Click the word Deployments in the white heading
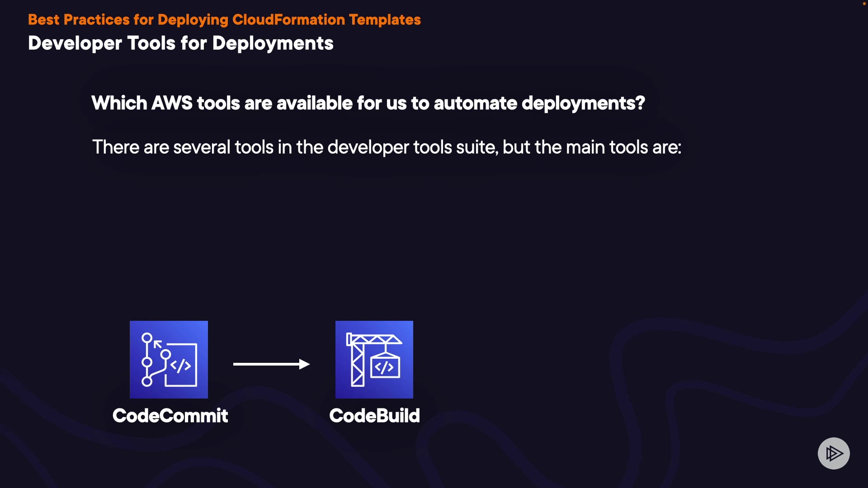868x488 pixels. (x=273, y=43)
